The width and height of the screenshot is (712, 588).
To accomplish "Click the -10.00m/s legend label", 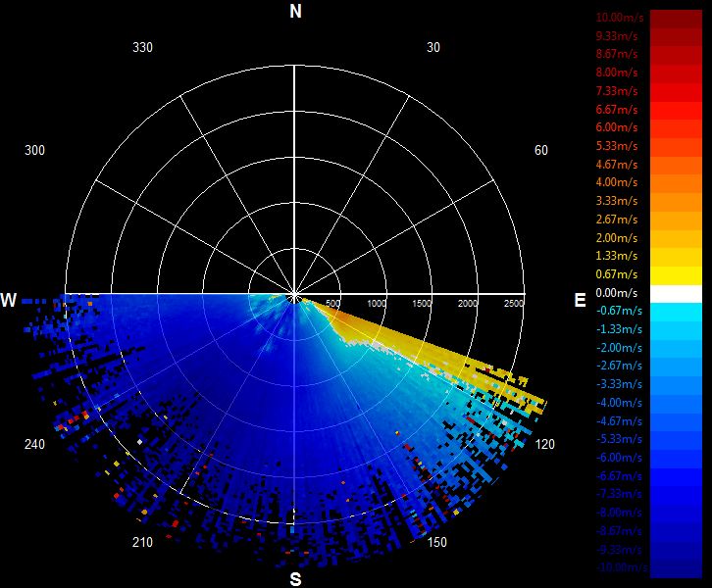I will 622,567.
